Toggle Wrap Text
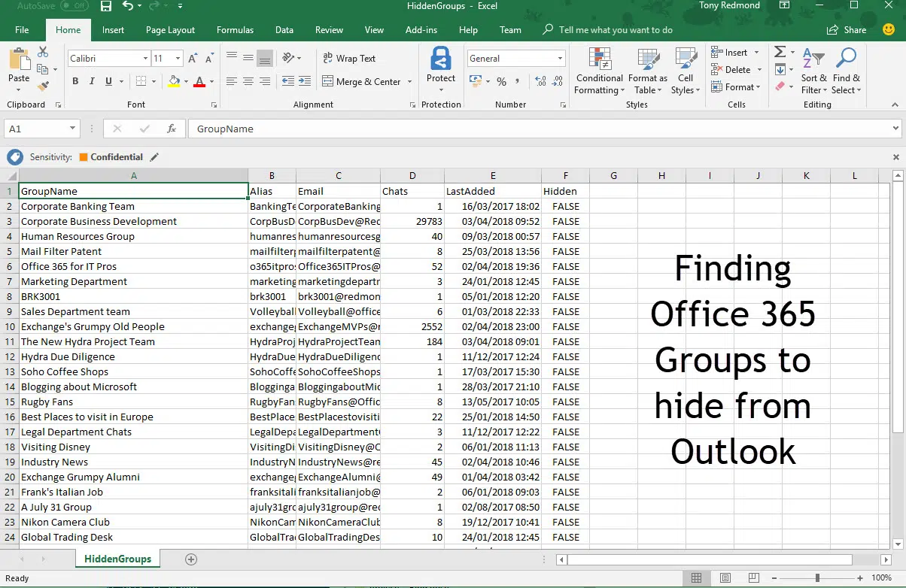906x588 pixels. coord(349,58)
